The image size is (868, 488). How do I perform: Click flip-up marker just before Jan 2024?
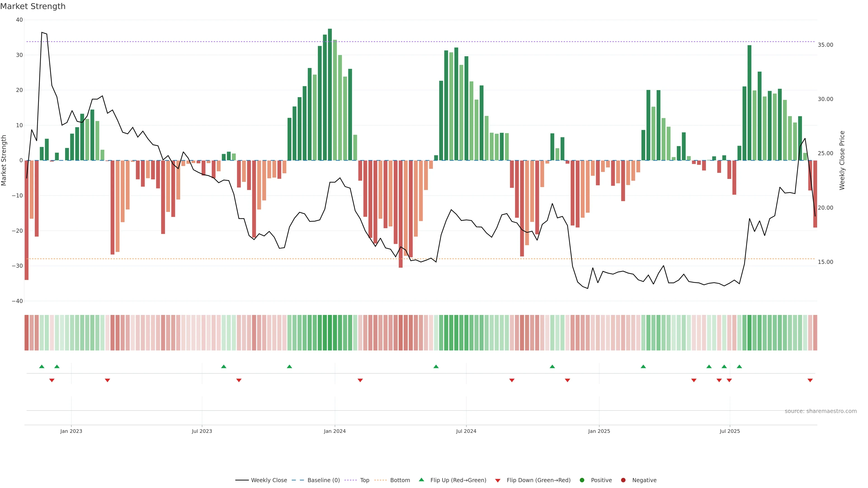click(x=289, y=366)
